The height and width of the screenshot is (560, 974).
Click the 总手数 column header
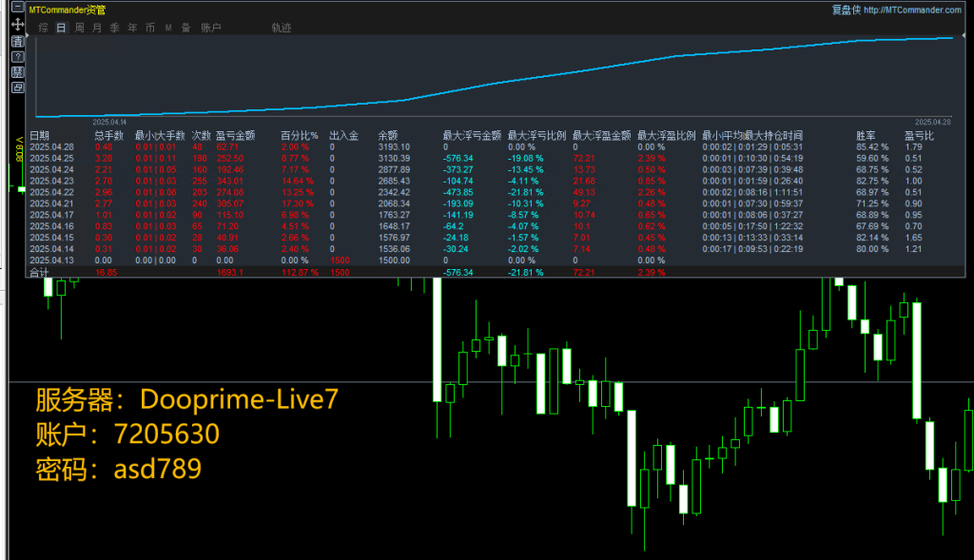(108, 135)
